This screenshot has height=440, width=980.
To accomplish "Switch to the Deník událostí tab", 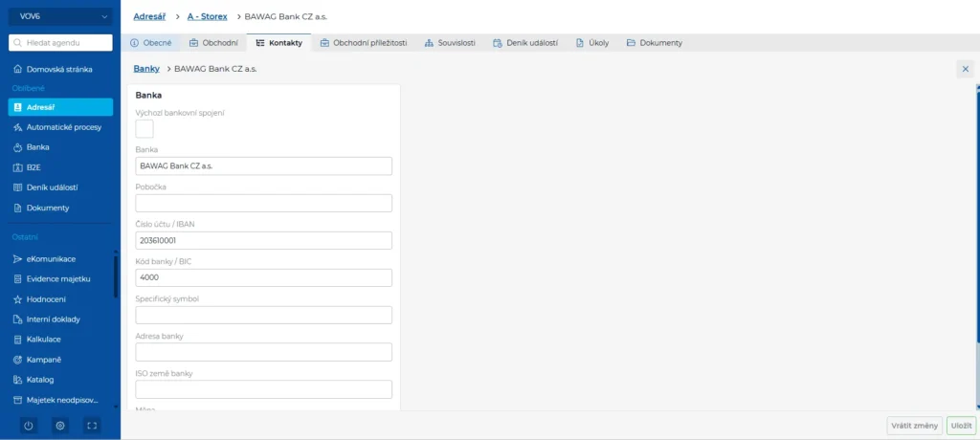I will tap(524, 43).
